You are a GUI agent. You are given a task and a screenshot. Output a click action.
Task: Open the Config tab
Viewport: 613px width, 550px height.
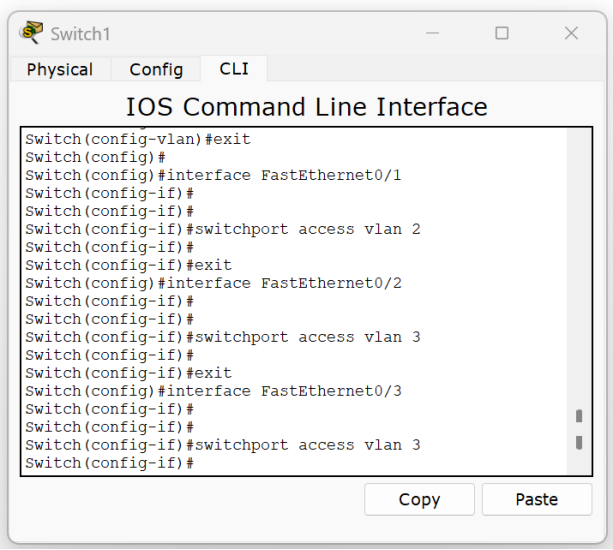click(x=156, y=70)
